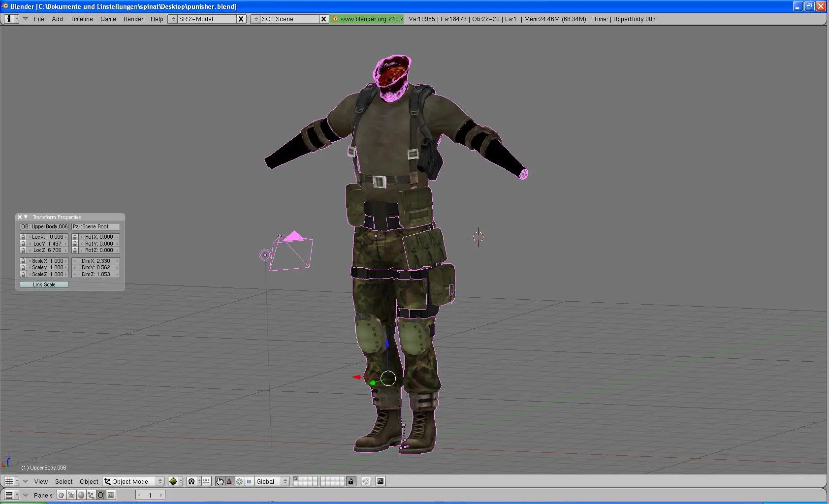Click the LocZ value field
This screenshot has height=504, width=829.
click(48, 250)
